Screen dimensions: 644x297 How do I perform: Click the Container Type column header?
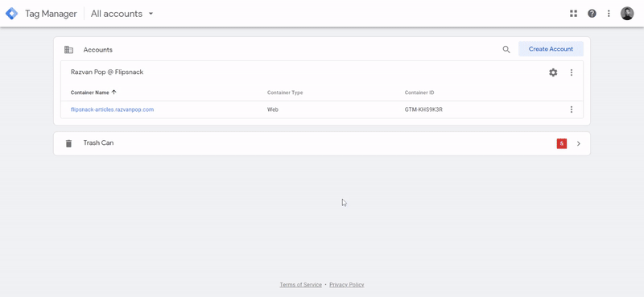pyautogui.click(x=285, y=93)
